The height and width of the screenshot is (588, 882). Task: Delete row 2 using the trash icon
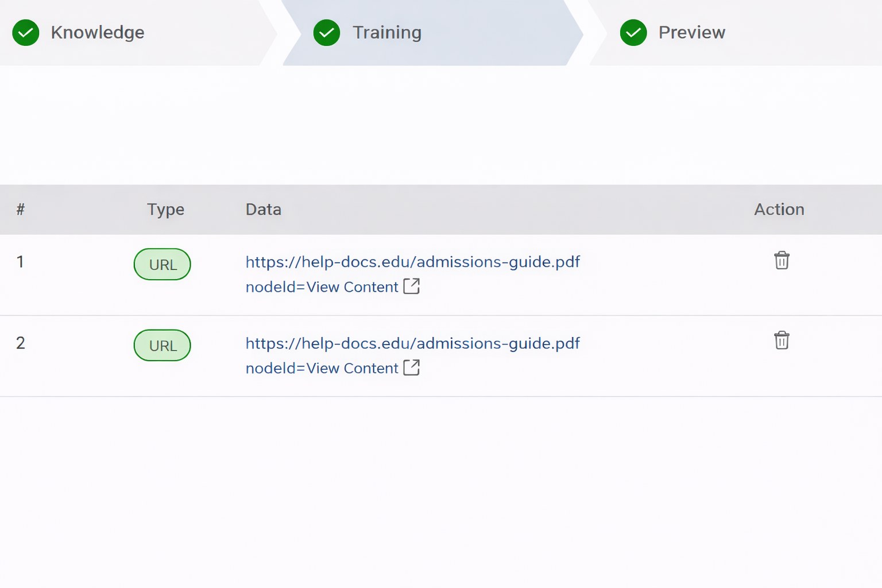coord(782,341)
